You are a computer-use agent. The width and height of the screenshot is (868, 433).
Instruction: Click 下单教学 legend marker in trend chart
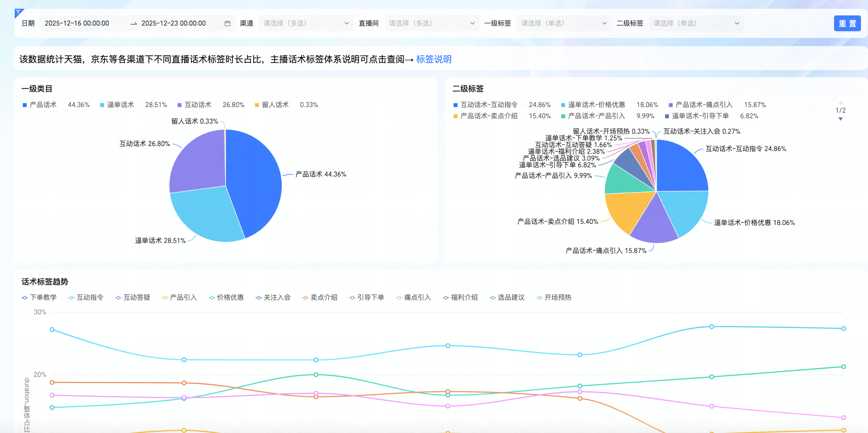25,298
